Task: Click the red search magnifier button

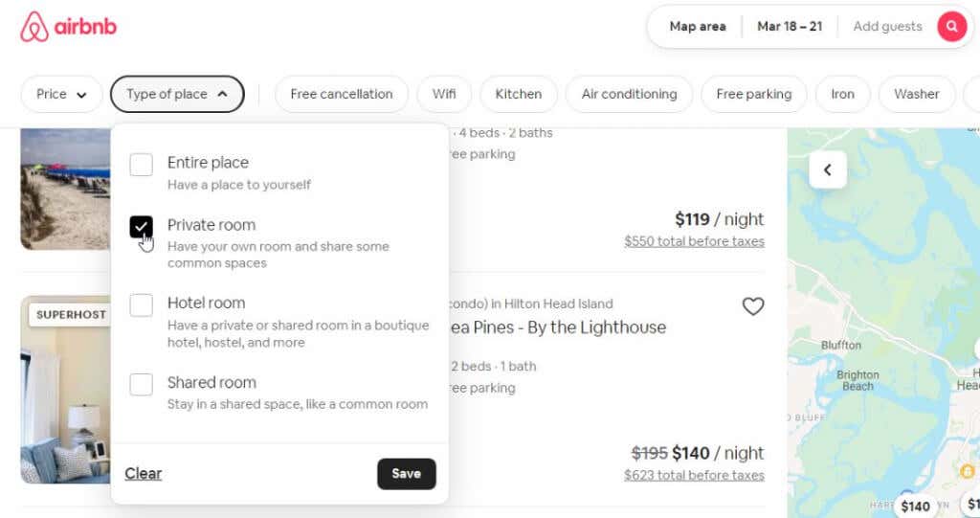Action: (x=951, y=27)
